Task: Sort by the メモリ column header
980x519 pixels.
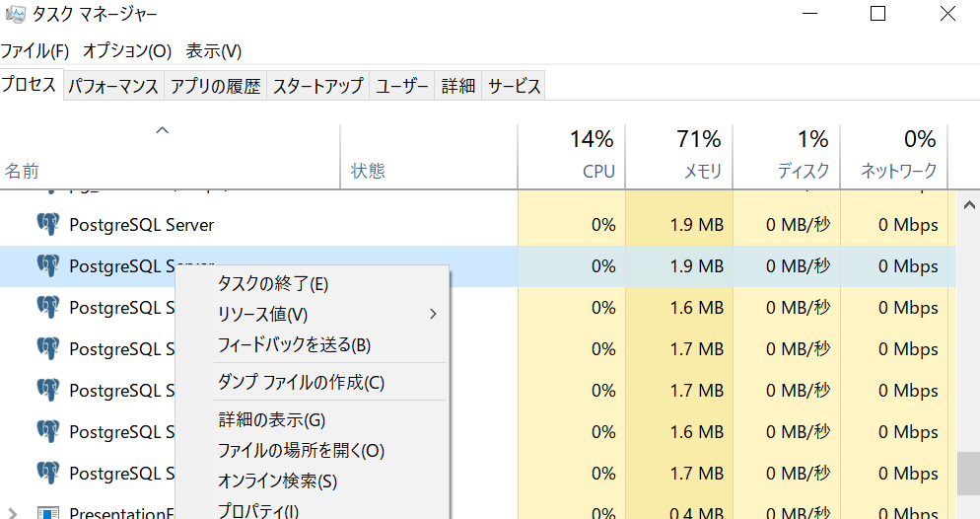Action: click(678, 156)
